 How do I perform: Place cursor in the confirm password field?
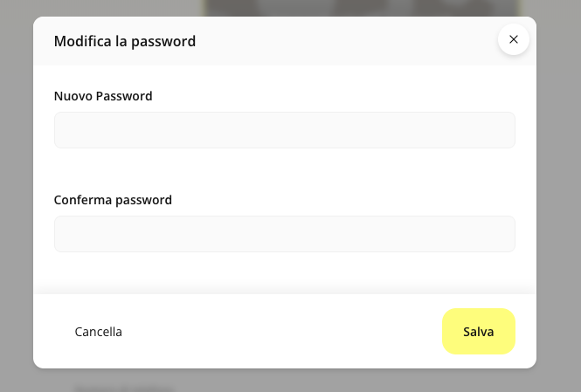coord(285,234)
